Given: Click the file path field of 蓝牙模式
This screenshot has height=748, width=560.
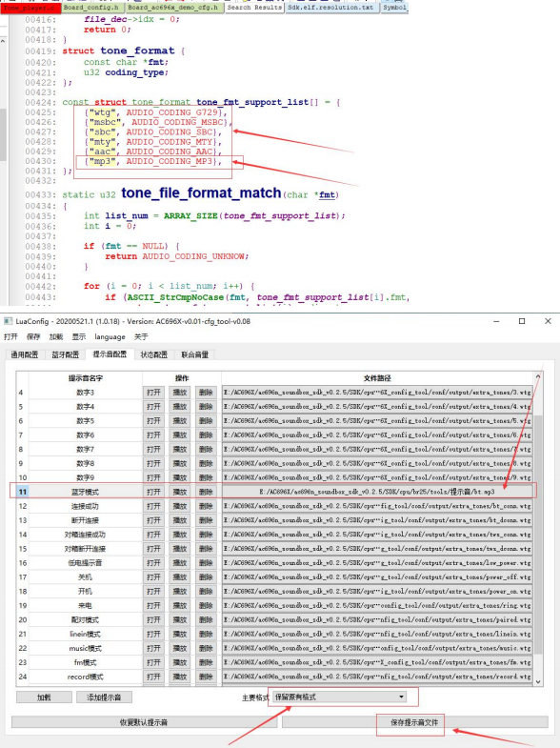Looking at the screenshot, I should pos(377,492).
